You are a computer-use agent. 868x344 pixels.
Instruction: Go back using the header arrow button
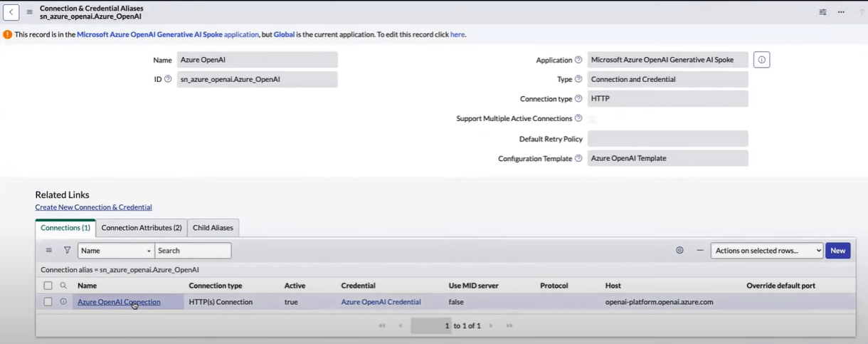(x=11, y=12)
